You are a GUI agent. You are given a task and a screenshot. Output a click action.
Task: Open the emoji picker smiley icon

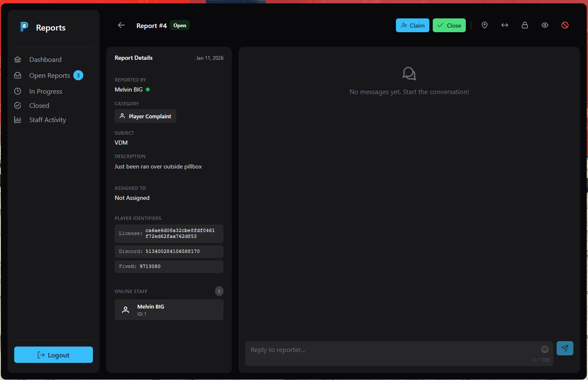coord(545,349)
